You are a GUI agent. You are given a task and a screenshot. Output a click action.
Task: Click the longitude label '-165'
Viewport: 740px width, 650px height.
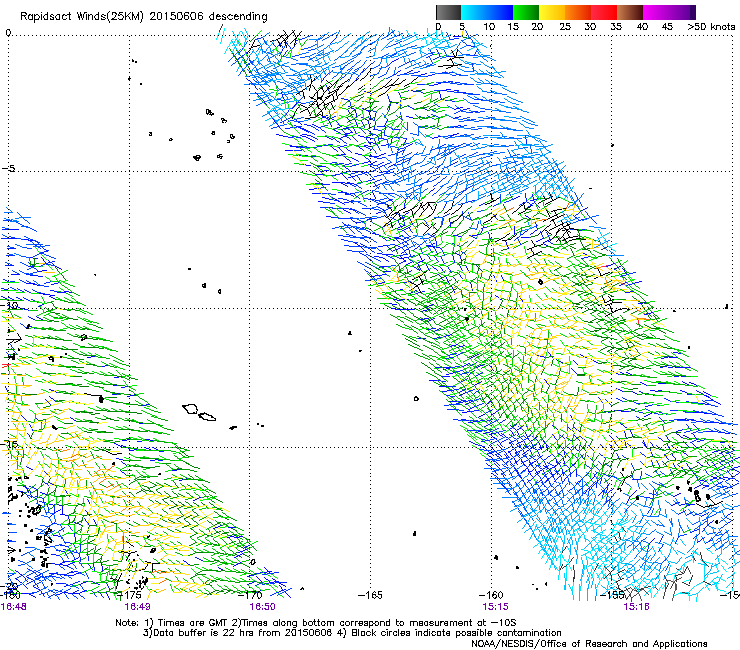click(x=370, y=595)
